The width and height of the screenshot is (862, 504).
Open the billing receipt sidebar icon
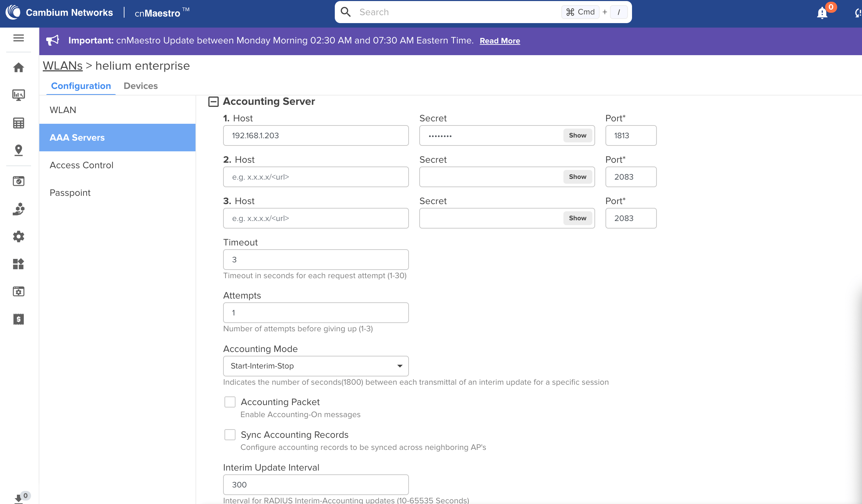click(19, 319)
